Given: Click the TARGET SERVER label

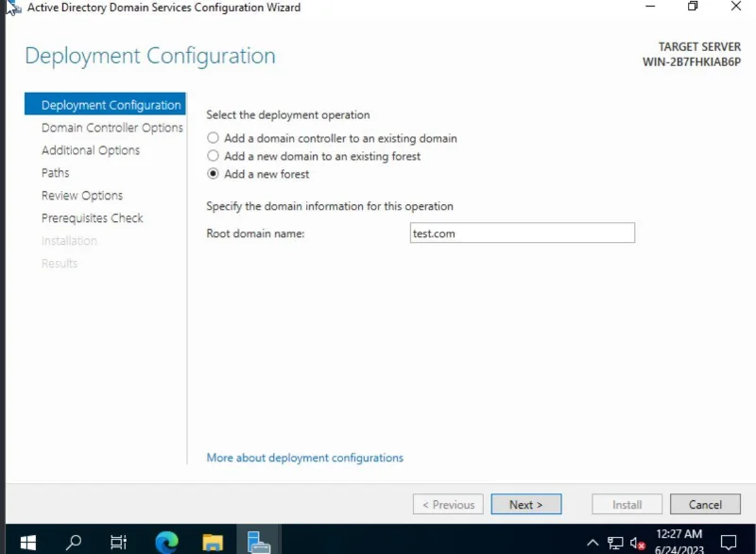Looking at the screenshot, I should (699, 46).
